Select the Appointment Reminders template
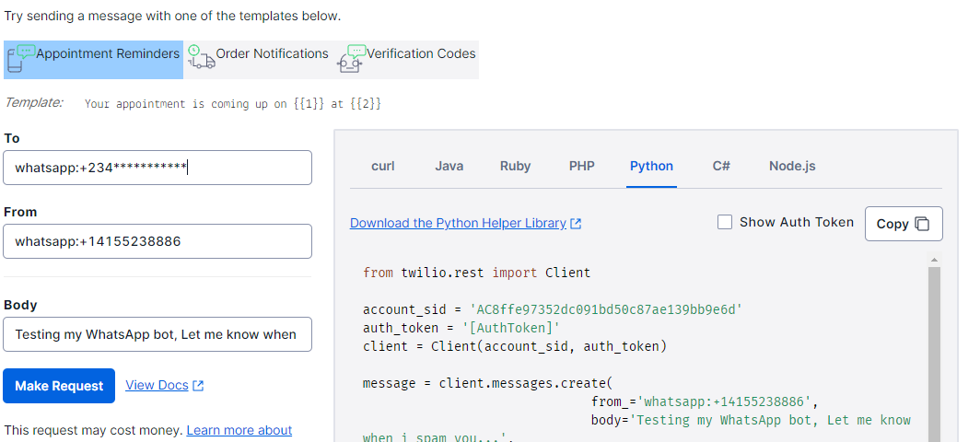Viewport: 980px width, 442px height. tap(107, 54)
